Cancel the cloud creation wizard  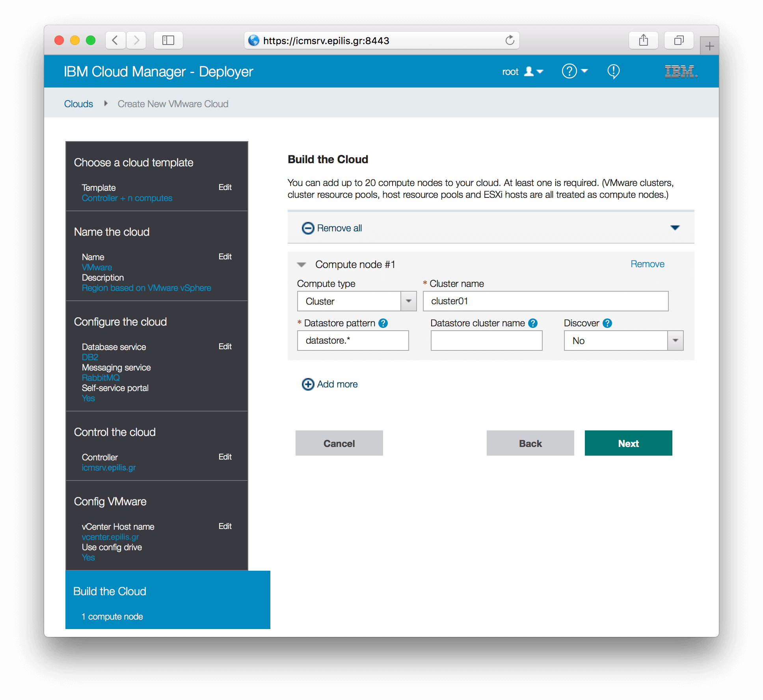click(x=339, y=443)
